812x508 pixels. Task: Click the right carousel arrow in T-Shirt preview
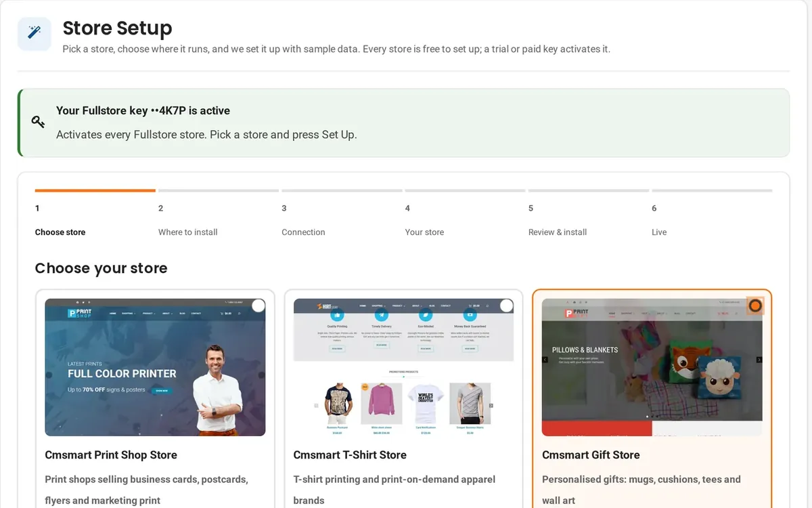tap(491, 406)
